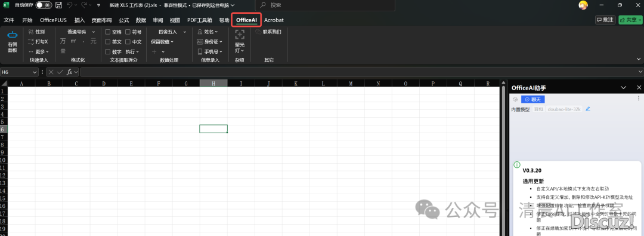Click the select-all corner of the sheet
The height and width of the screenshot is (236, 644).
(x=4, y=84)
